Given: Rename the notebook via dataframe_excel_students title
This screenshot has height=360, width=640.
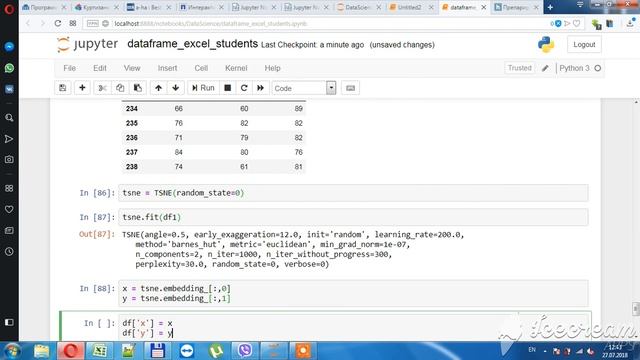Looking at the screenshot, I should pos(193,44).
